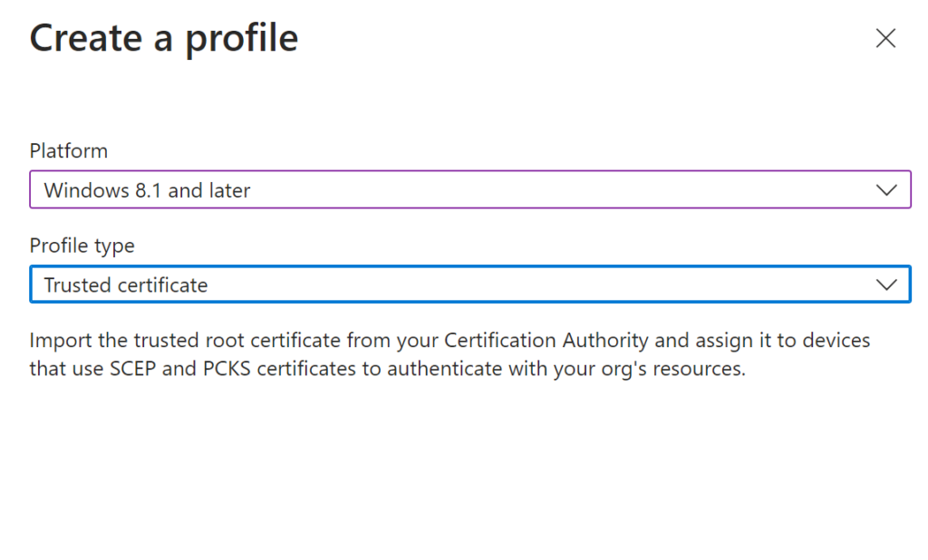928x560 pixels.
Task: Click the 'Trusted certificate' selected value
Action: [x=125, y=285]
